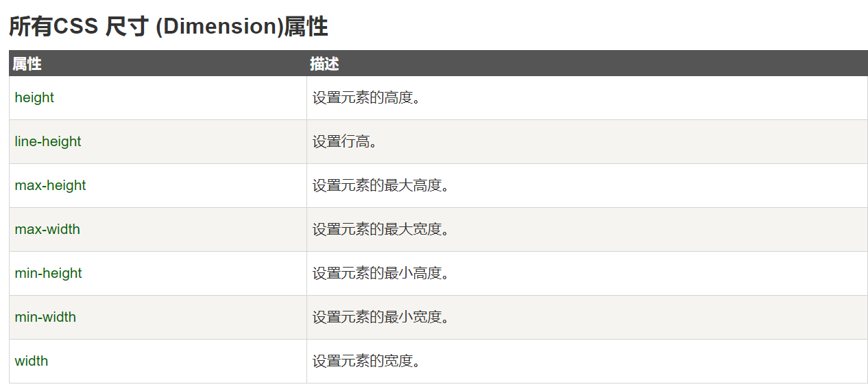Follow the width property link

pyautogui.click(x=32, y=361)
